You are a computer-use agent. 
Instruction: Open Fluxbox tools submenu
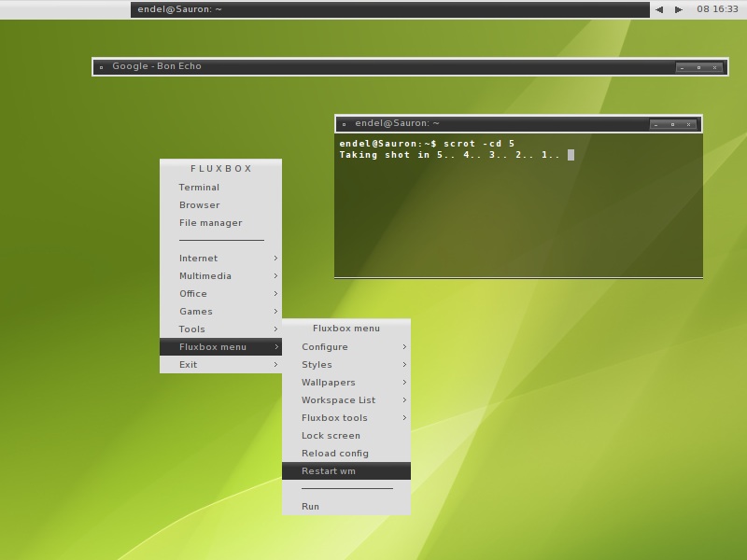(346, 417)
